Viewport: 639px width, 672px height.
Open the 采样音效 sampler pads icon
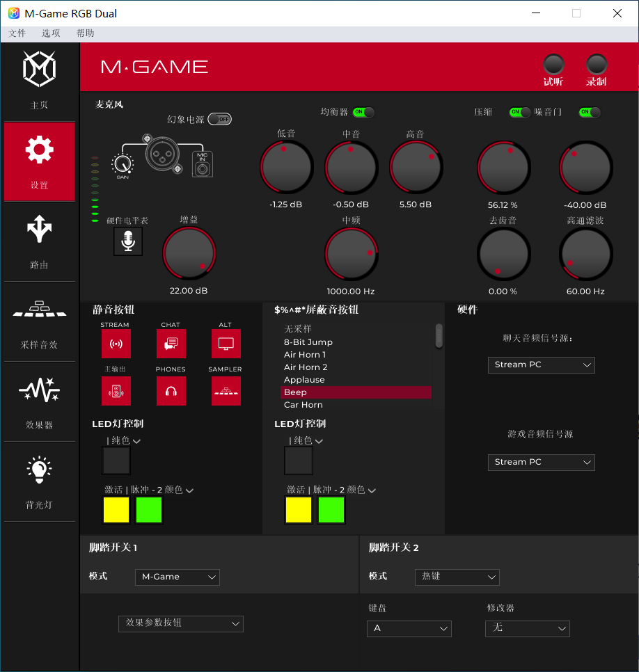coord(40,309)
